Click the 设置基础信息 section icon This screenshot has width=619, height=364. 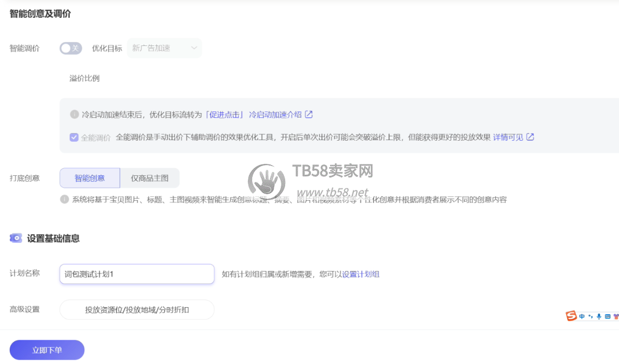pos(16,238)
